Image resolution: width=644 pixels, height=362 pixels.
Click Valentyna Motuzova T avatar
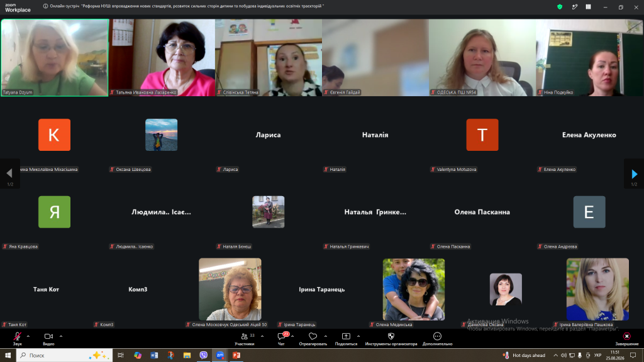[x=482, y=134]
